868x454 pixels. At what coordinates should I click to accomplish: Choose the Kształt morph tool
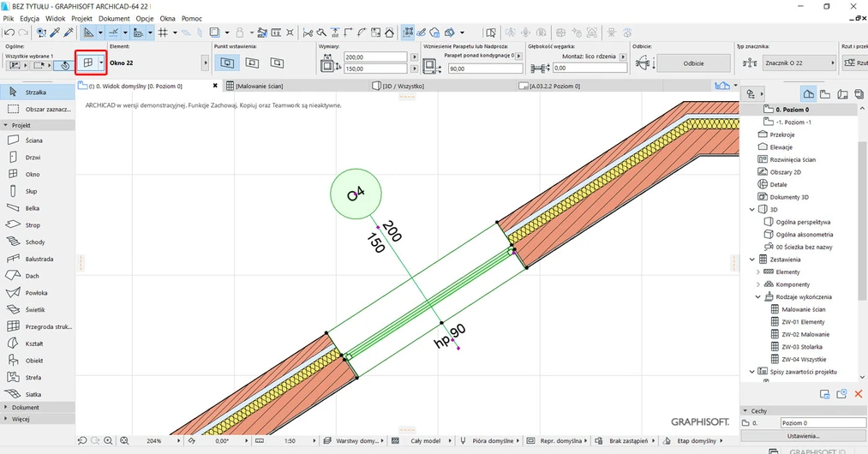pyautogui.click(x=38, y=343)
